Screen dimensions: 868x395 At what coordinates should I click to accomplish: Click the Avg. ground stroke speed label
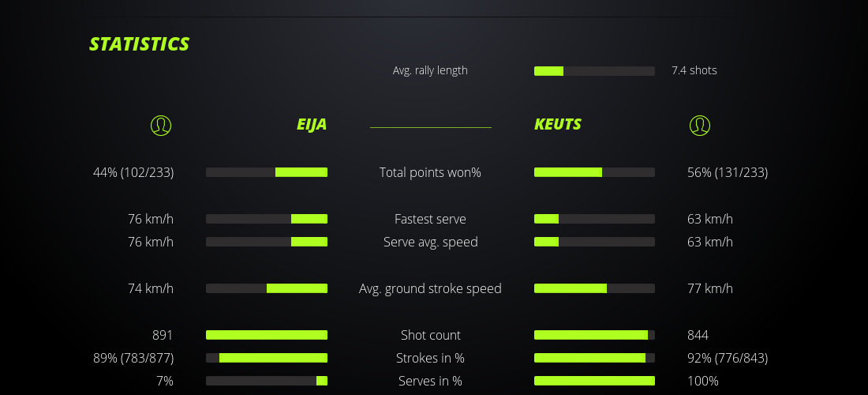[x=430, y=288]
